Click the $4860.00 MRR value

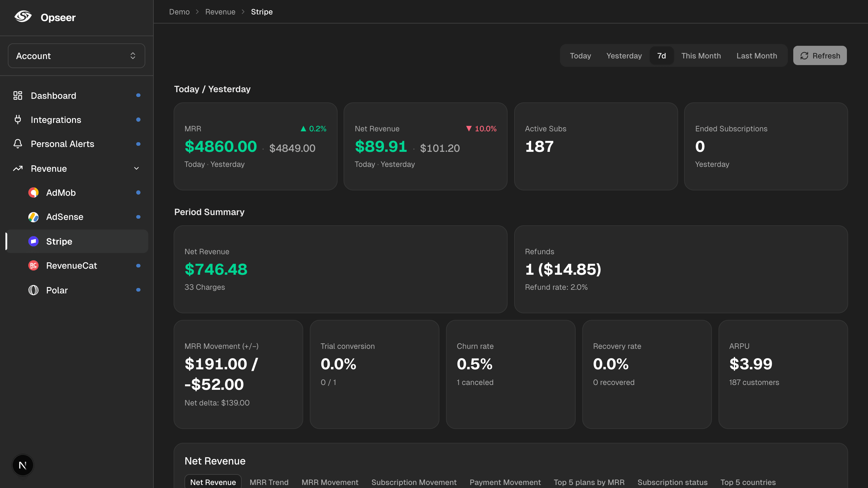pos(221,146)
